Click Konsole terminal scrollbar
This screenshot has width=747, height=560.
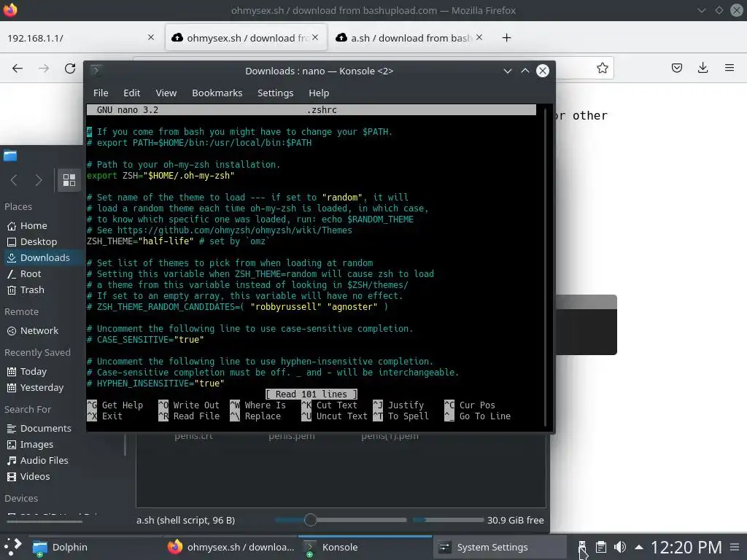coord(545,267)
